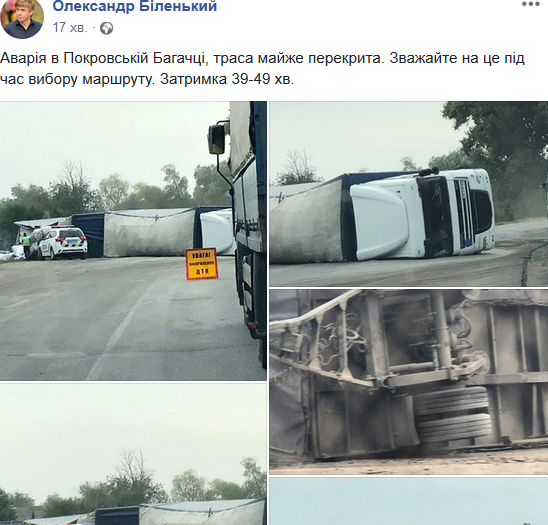Click the orange 'УВАГА ДТП' warning sign
Viewport: 548px width, 525px height.
click(202, 264)
